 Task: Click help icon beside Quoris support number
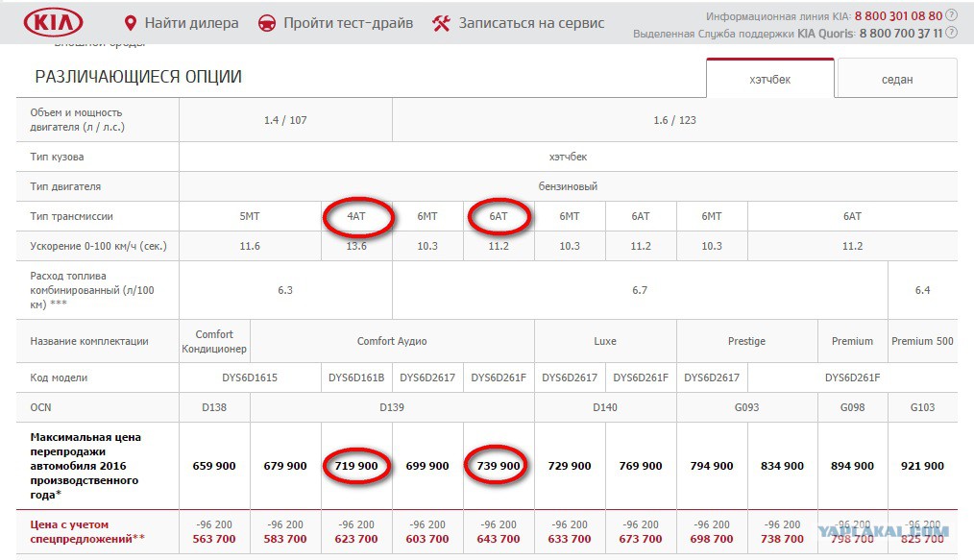tap(951, 33)
